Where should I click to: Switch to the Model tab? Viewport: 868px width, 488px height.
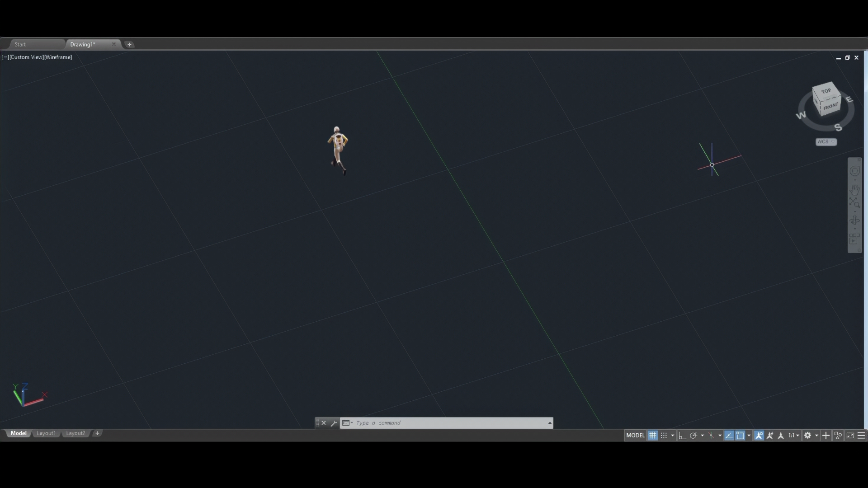click(x=19, y=433)
